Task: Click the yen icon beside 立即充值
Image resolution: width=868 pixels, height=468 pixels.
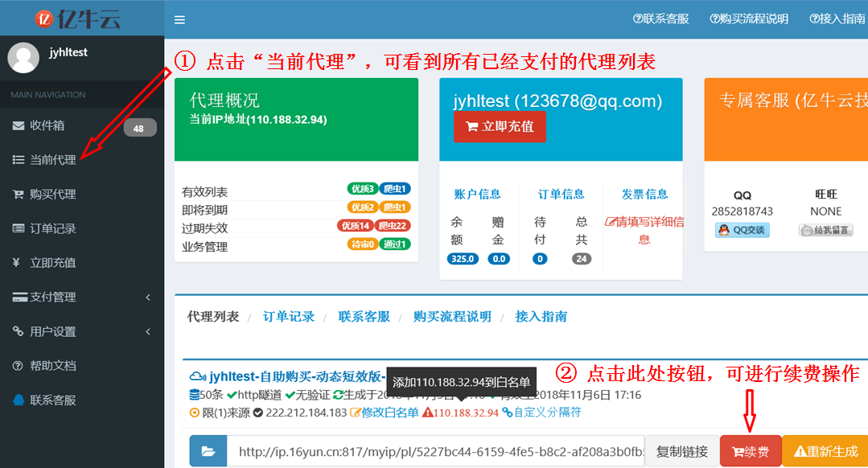Action: coord(16,263)
